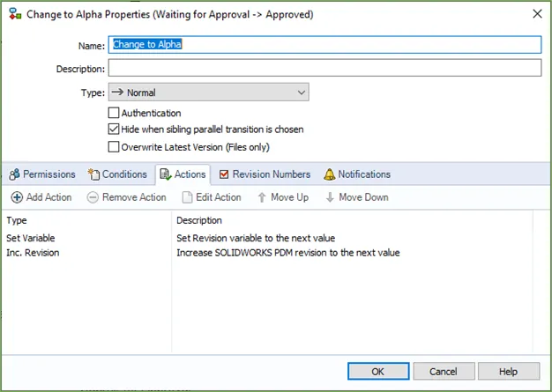Uncheck Hide when sibling parallel transition is chosen
This screenshot has width=552, height=392.
point(114,129)
